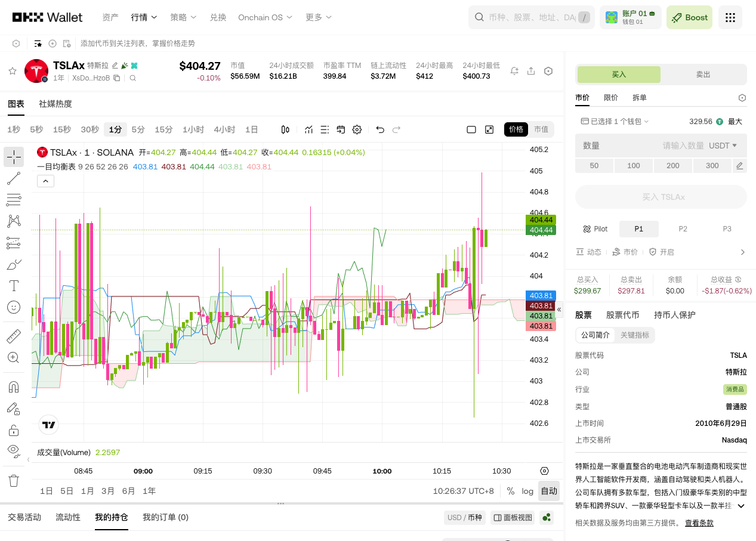Lock all drawing tools
Viewport: 756px width, 541px height.
pos(13,430)
